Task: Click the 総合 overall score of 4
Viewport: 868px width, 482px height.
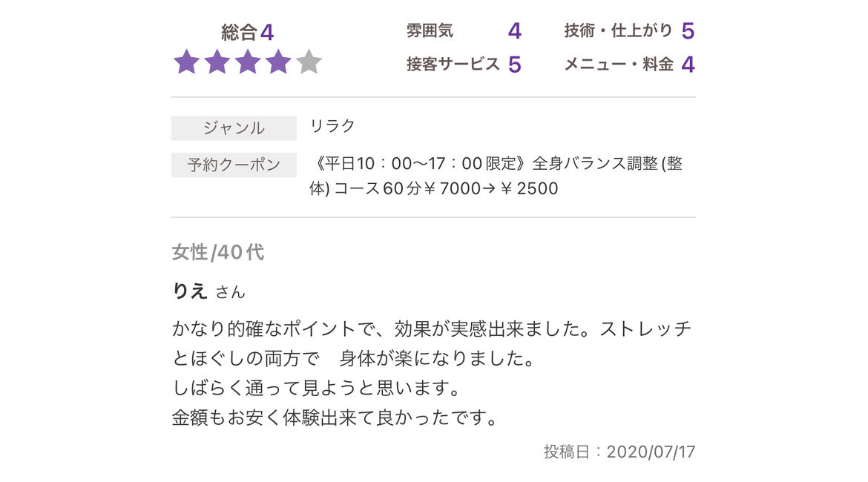Action: coord(248,33)
